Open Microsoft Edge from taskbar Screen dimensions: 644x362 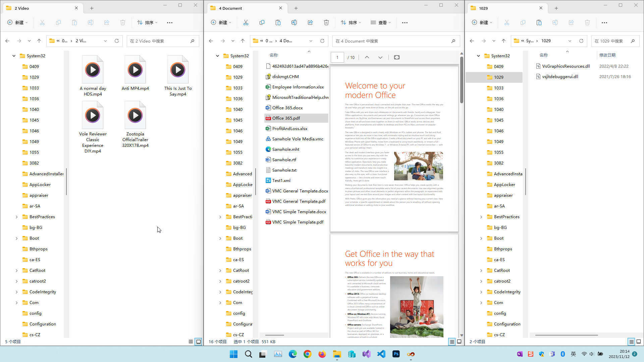click(x=293, y=354)
